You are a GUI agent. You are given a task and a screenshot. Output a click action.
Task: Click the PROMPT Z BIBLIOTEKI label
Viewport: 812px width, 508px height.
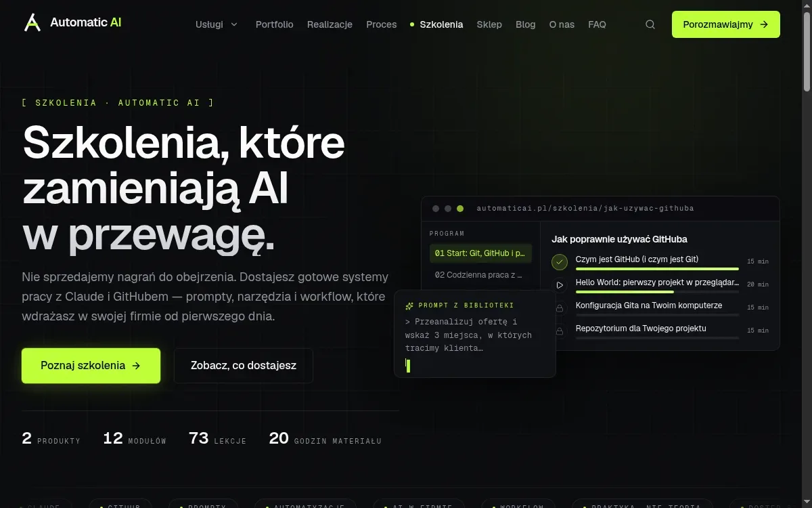point(466,305)
